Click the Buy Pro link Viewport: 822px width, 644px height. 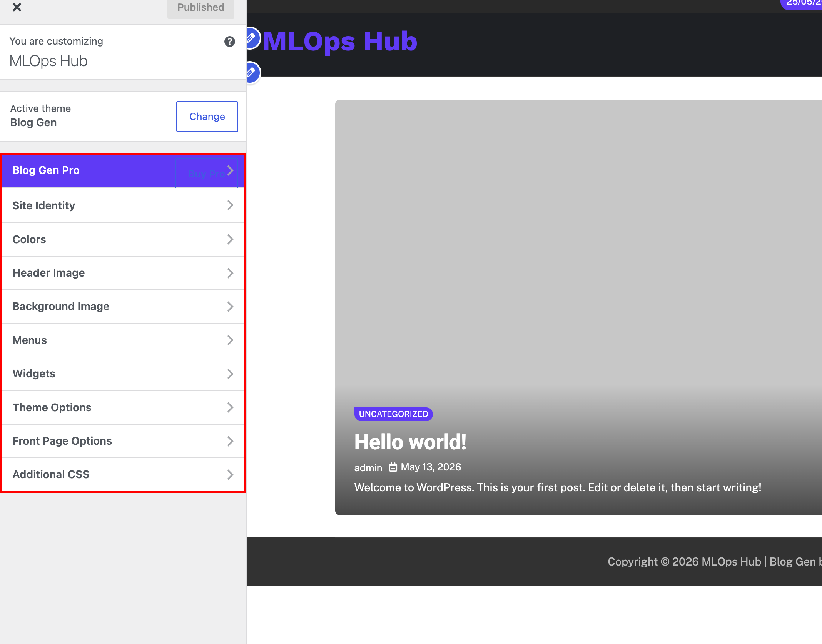pyautogui.click(x=207, y=174)
